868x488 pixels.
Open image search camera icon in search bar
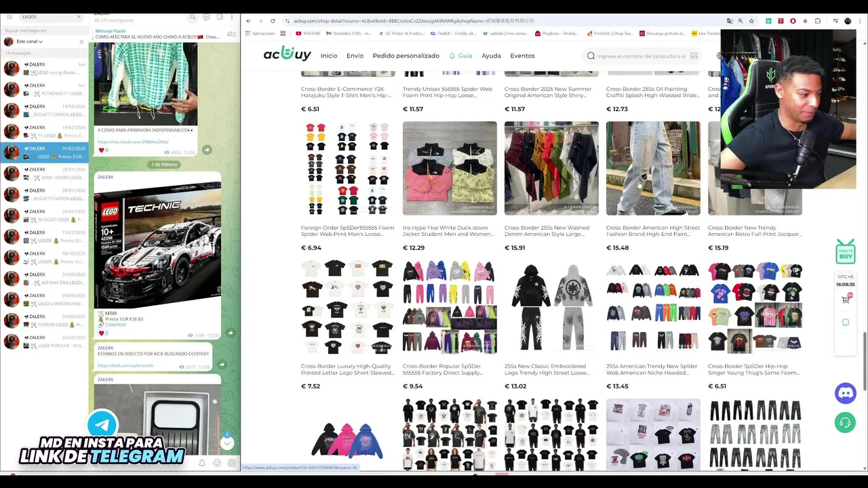(693, 56)
